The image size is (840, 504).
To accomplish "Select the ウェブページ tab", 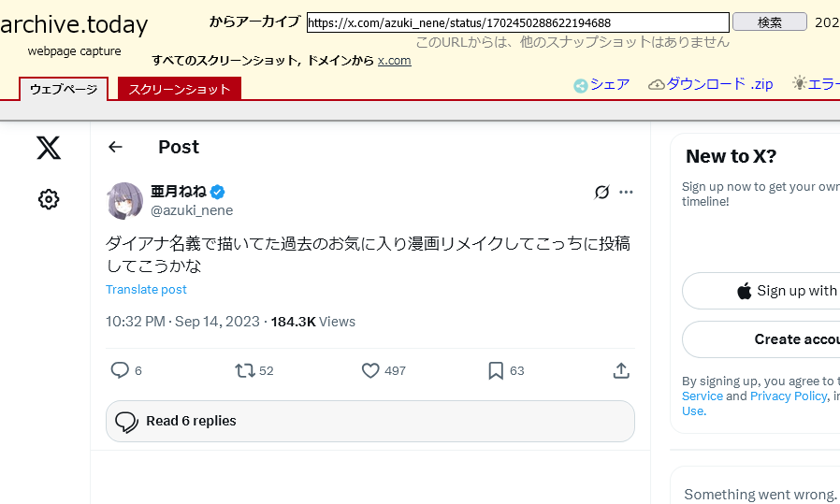I will coord(64,89).
